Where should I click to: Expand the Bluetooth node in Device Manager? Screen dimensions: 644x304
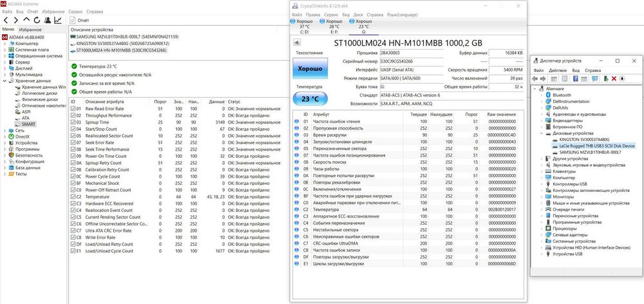tap(542, 95)
